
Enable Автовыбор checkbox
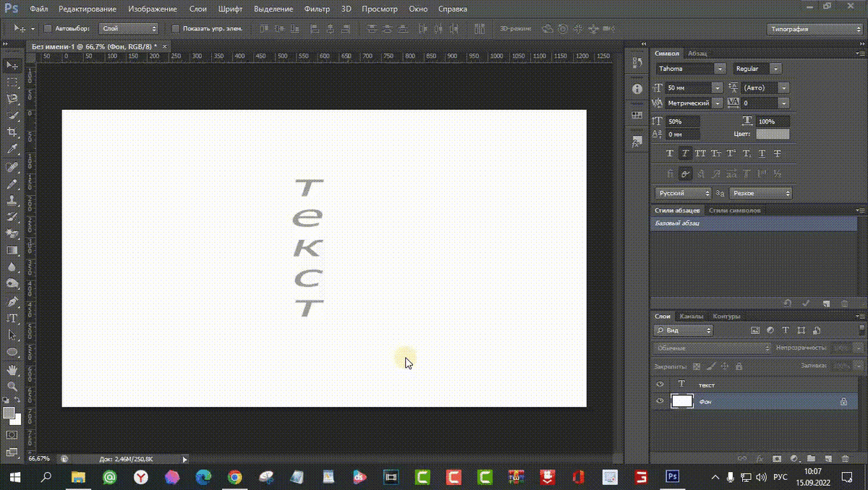click(48, 29)
